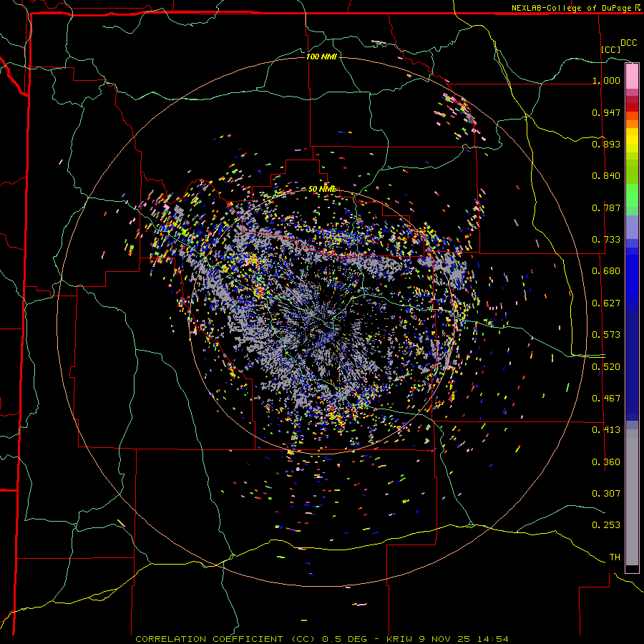Screen dimensions: 644x644
Task: Click the 50 NMI range ring label
Action: 322,189
